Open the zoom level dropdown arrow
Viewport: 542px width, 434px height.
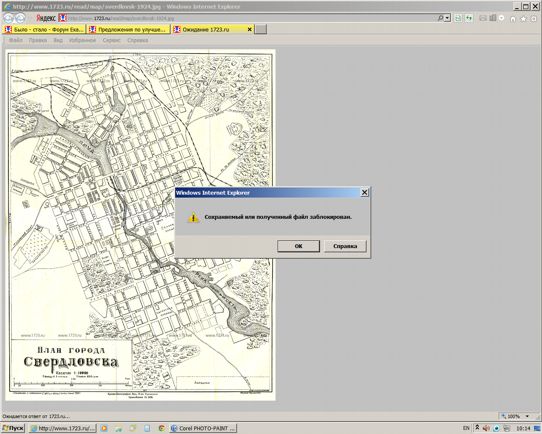(x=527, y=416)
